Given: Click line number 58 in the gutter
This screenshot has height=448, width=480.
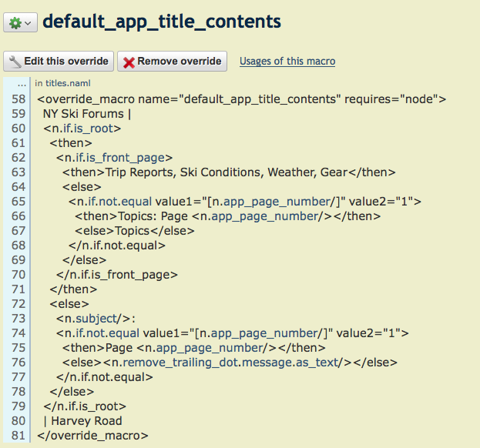Looking at the screenshot, I should 17,99.
